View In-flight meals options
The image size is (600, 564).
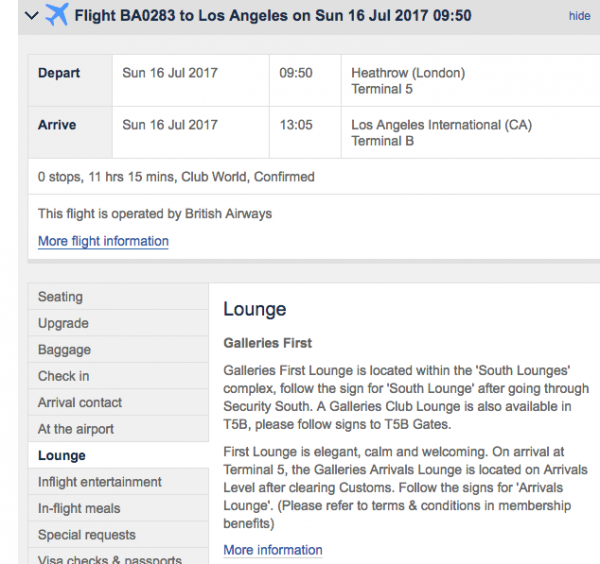(x=118, y=508)
